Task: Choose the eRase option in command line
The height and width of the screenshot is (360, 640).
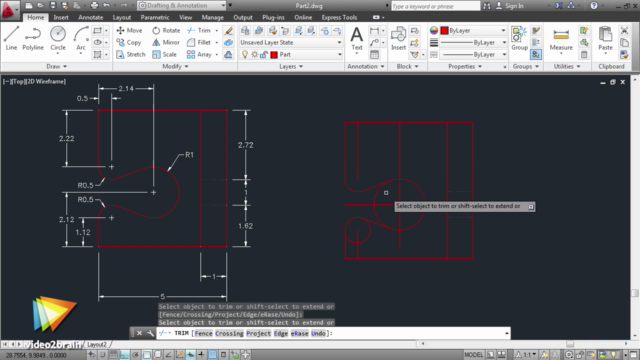Action: click(299, 333)
